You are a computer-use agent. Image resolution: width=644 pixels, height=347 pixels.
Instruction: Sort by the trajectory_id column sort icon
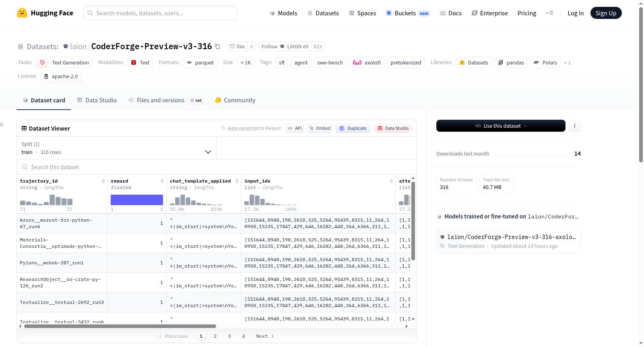103,181
